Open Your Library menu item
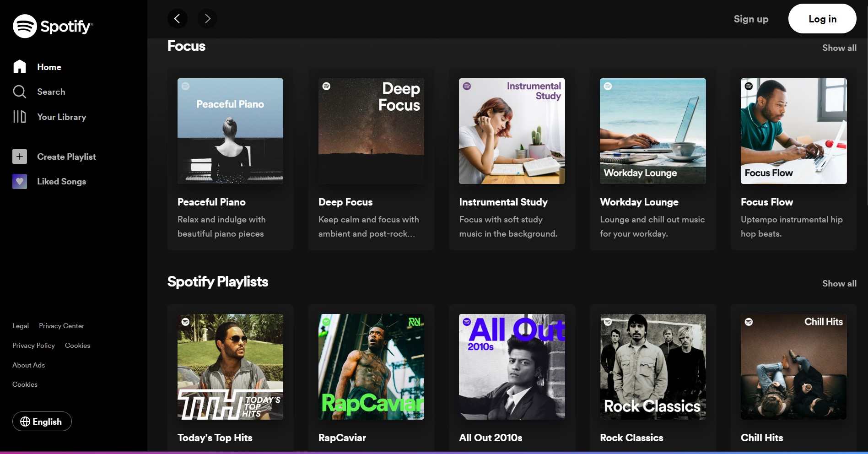Screen dimensions: 868x454 click(x=62, y=117)
